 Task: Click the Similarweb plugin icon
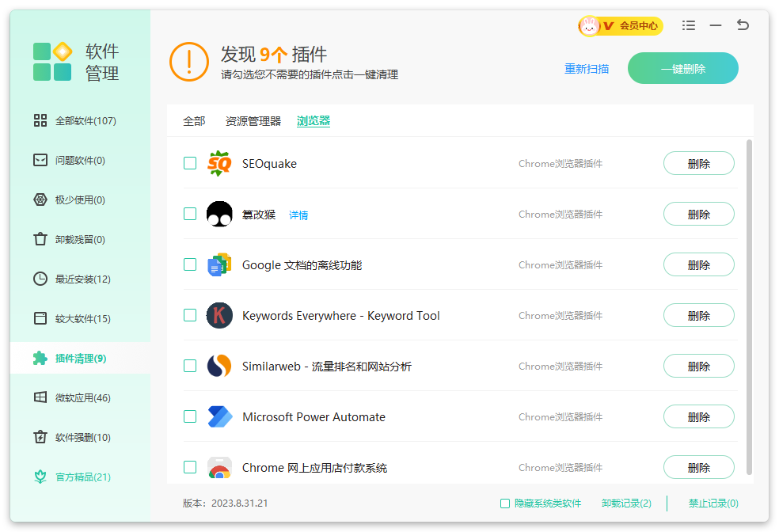pos(219,366)
